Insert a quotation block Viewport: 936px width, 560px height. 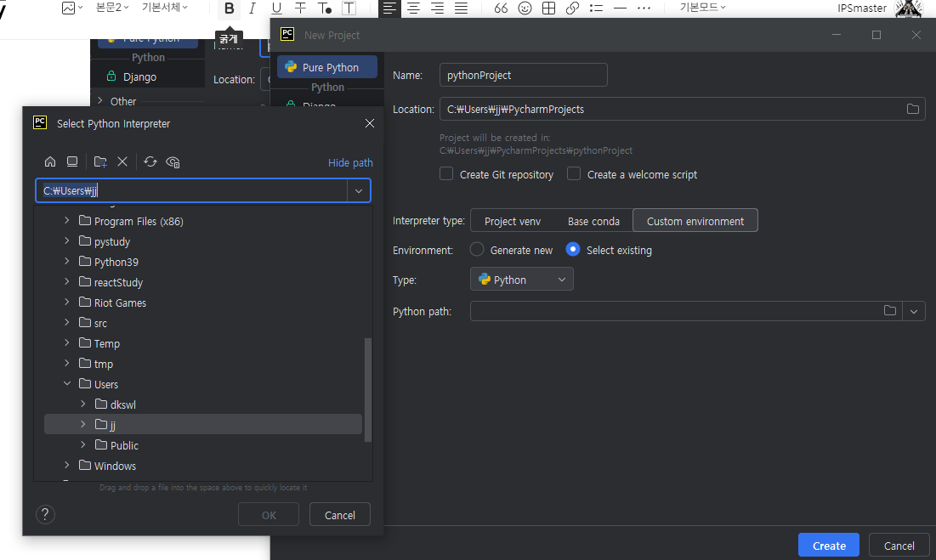tap(501, 8)
